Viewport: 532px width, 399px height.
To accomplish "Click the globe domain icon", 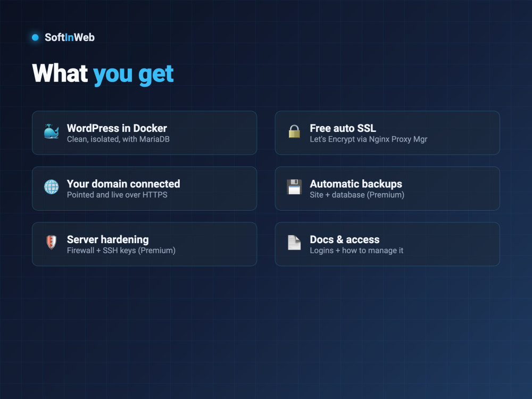I will pyautogui.click(x=51, y=187).
